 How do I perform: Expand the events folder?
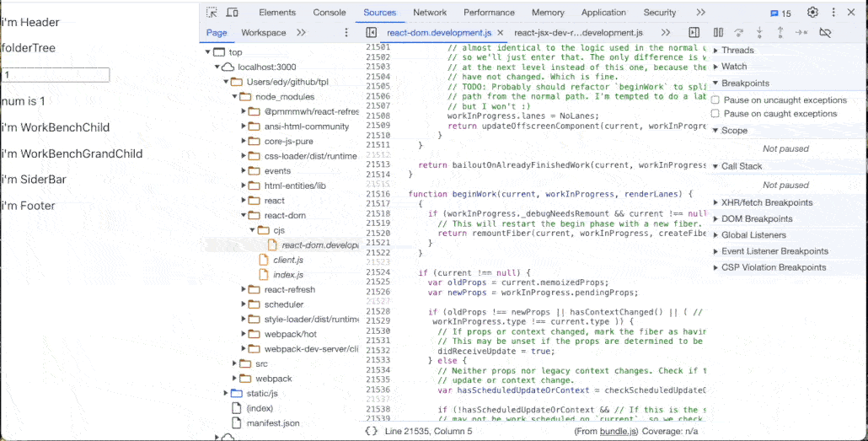(244, 170)
